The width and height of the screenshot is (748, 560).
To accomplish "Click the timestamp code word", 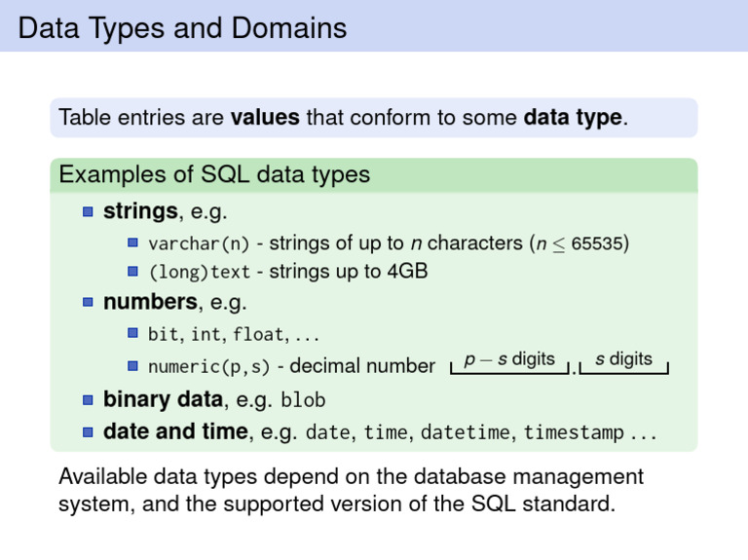I will pyautogui.click(x=574, y=432).
